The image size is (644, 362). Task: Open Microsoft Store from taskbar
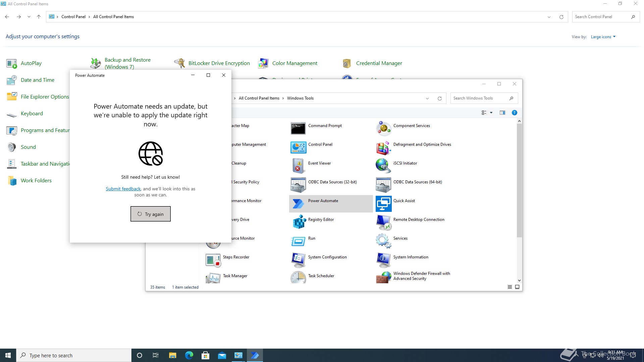[x=206, y=355]
